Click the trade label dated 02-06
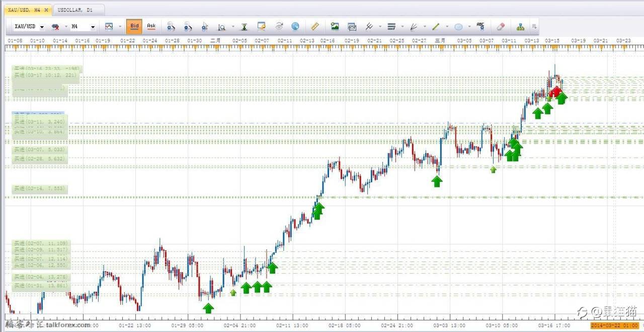The image size is (644, 332). point(41,265)
